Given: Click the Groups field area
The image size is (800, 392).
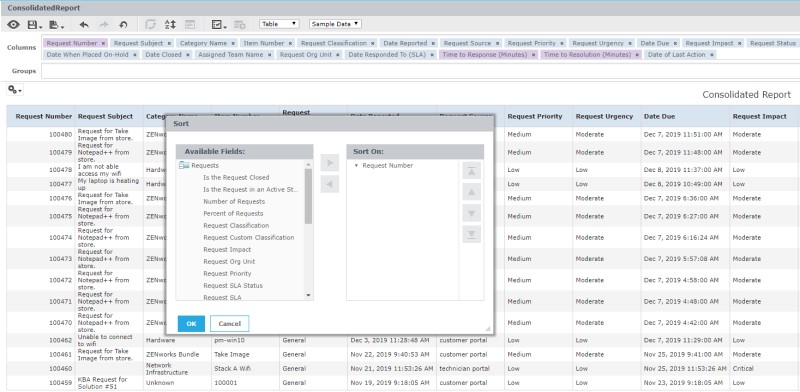Looking at the screenshot, I should point(420,71).
